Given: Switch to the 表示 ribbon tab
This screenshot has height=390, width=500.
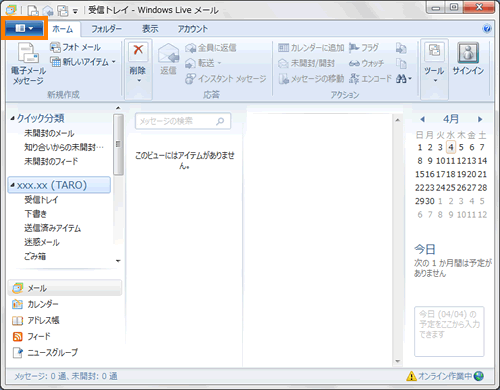Looking at the screenshot, I should 150,29.
